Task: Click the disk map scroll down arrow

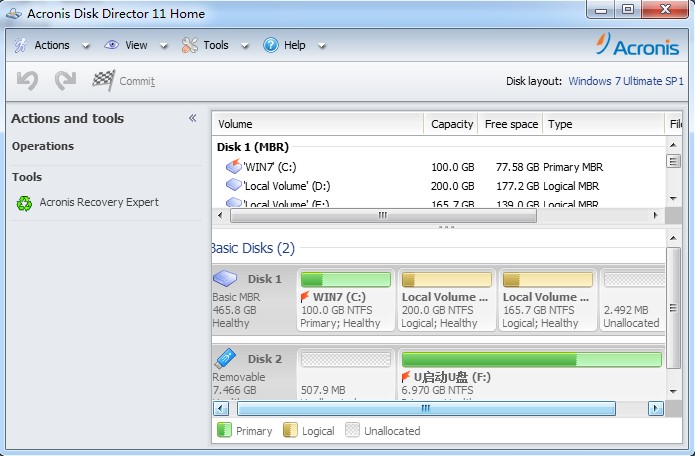Action: click(x=673, y=391)
